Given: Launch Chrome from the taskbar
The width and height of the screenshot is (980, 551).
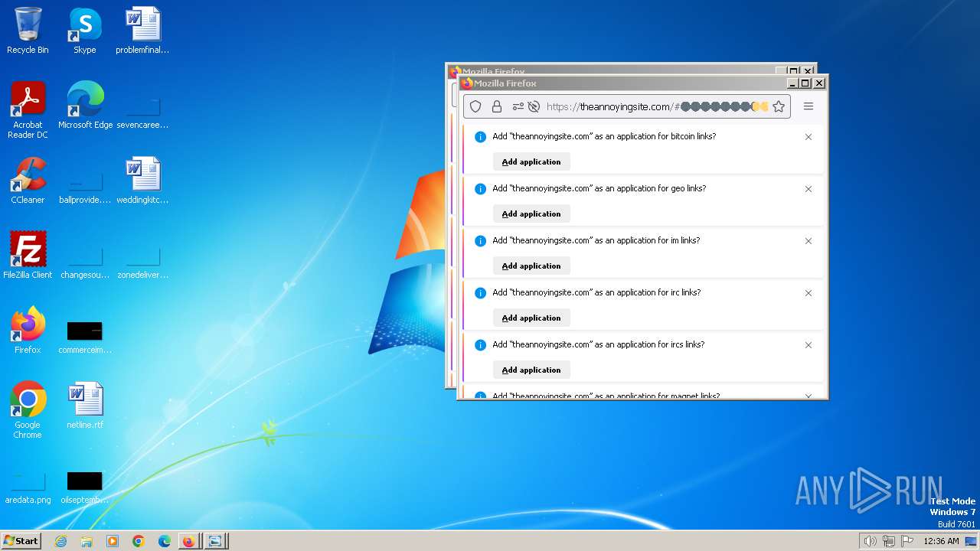Looking at the screenshot, I should tap(139, 541).
